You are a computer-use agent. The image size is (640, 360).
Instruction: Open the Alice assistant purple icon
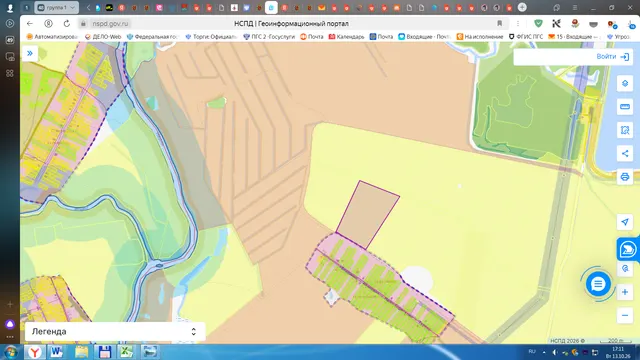point(10,324)
